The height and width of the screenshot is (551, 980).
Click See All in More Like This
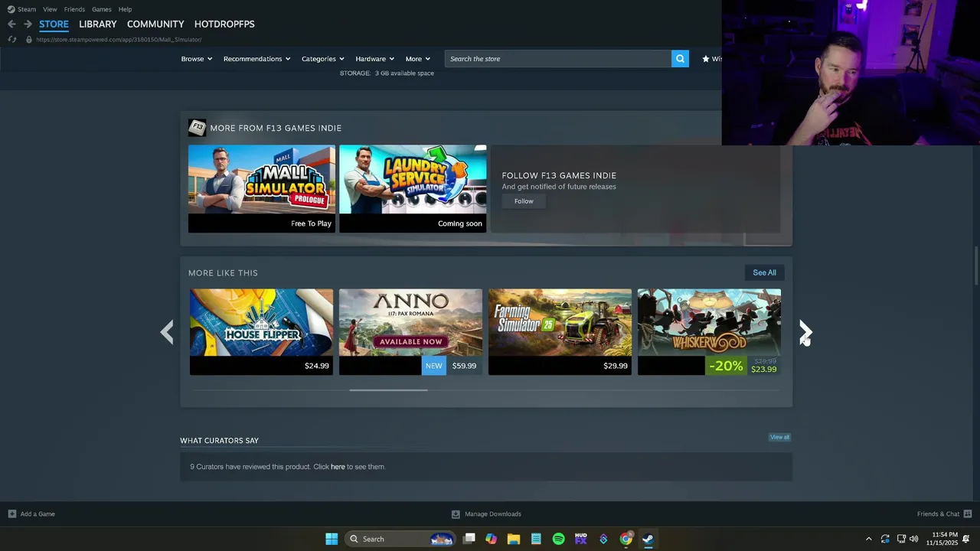coord(764,272)
